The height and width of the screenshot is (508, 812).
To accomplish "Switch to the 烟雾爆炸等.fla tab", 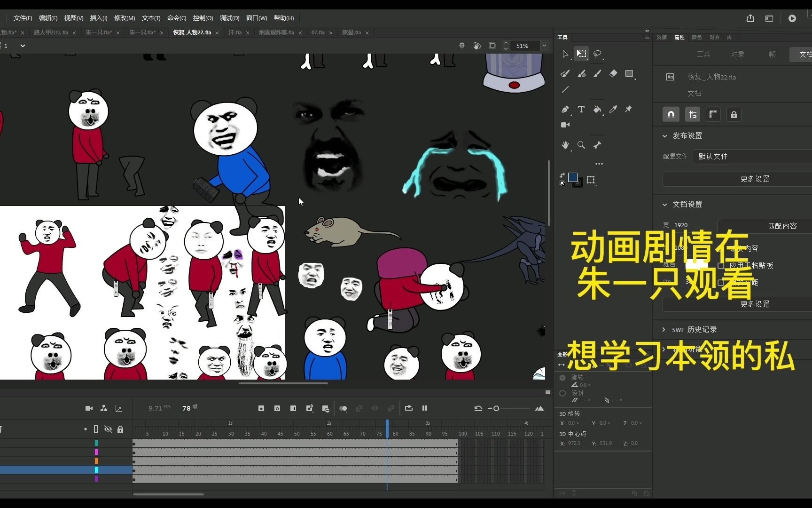I will (x=276, y=32).
